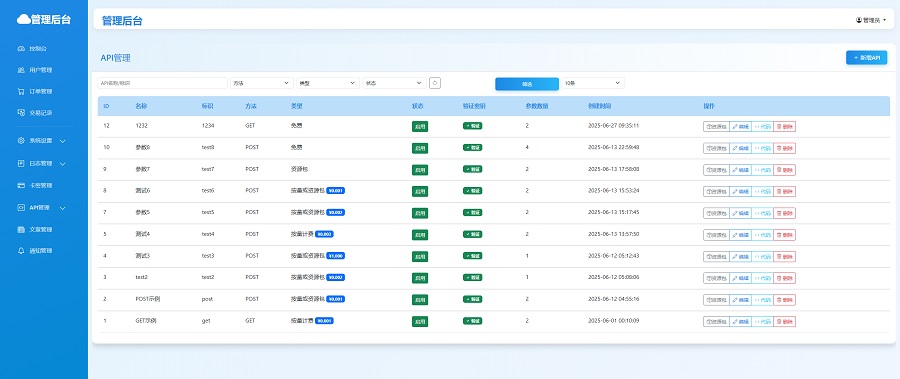
Task: Click the timestamp 2025-06-01 00:10:09
Action: tap(614, 320)
